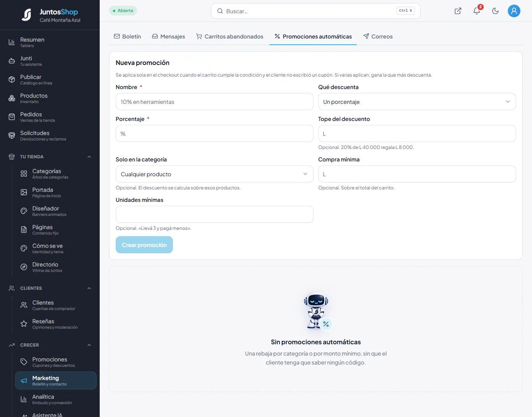This screenshot has height=417, width=532.
Task: Click the Abierta store status badge
Action: [x=123, y=11]
